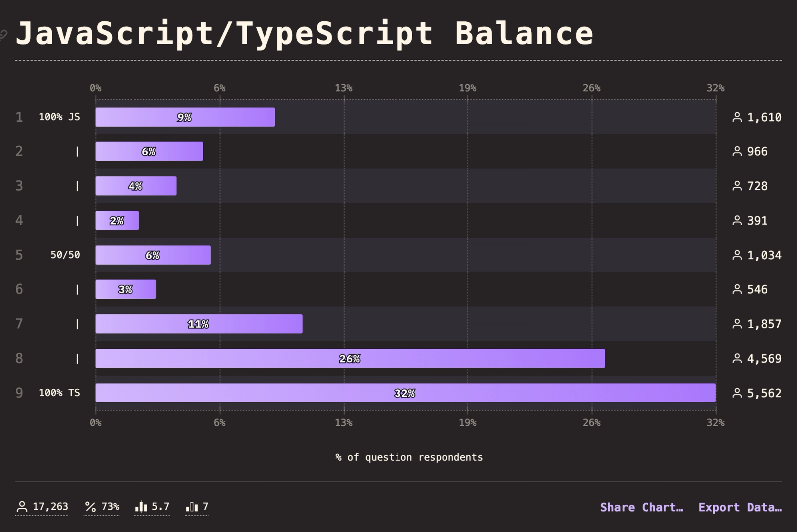797x532 pixels.
Task: Select the row 8 bar showing 26%
Action: point(350,358)
